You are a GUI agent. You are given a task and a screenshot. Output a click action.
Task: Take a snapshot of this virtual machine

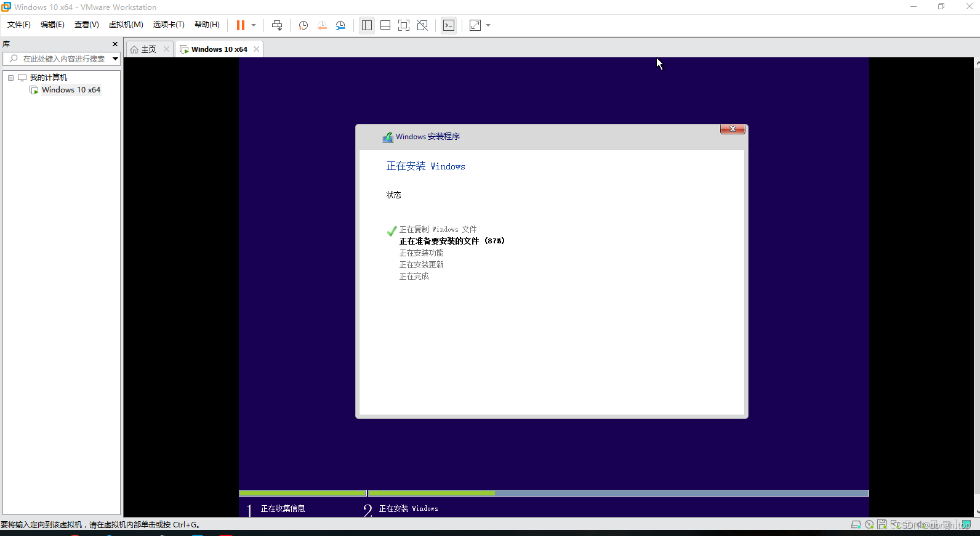click(303, 25)
